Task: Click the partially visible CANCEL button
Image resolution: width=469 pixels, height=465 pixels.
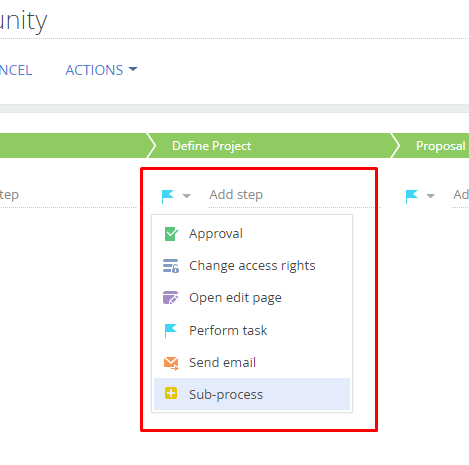Action: pyautogui.click(x=16, y=70)
